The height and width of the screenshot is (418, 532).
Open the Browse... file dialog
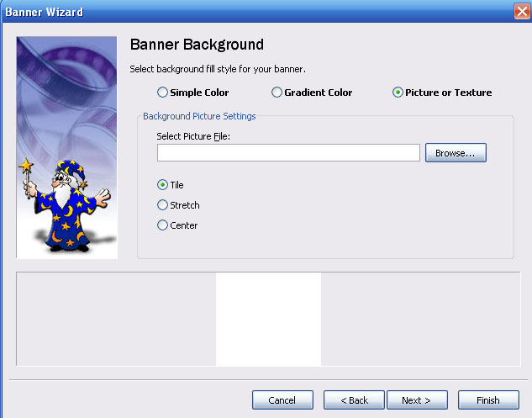point(456,153)
